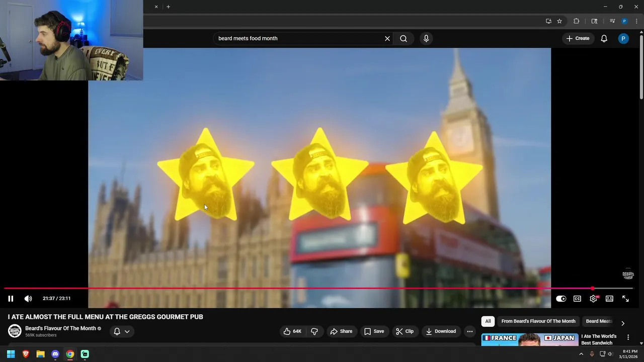
Task: Open options menu for the sandwich video
Action: coord(628,337)
